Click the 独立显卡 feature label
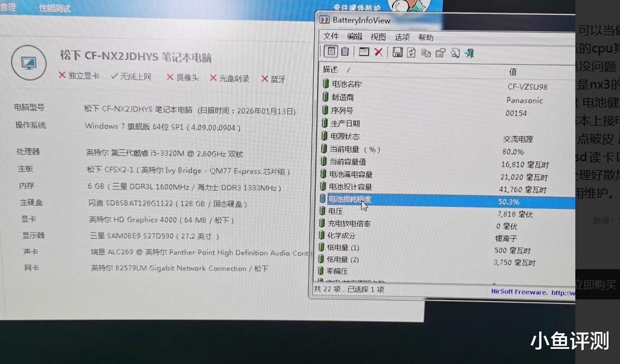Viewport: 620px width, 364px height. tap(83, 75)
